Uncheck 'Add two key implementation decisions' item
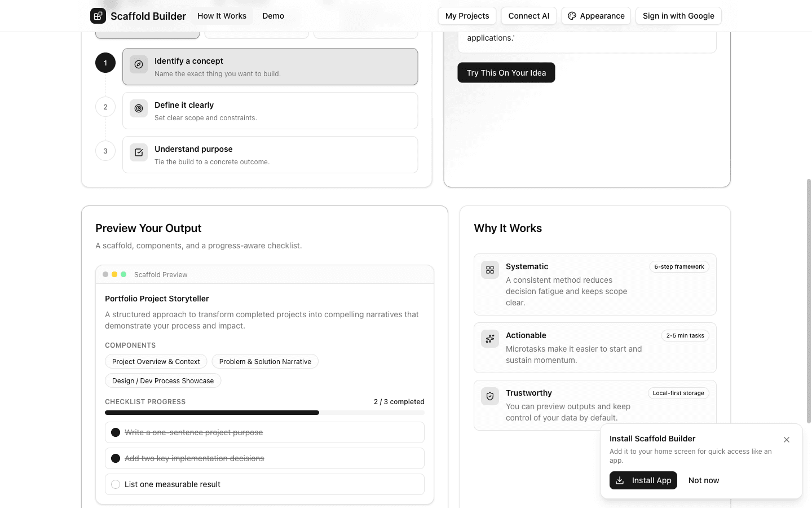The width and height of the screenshot is (812, 508). 116,458
